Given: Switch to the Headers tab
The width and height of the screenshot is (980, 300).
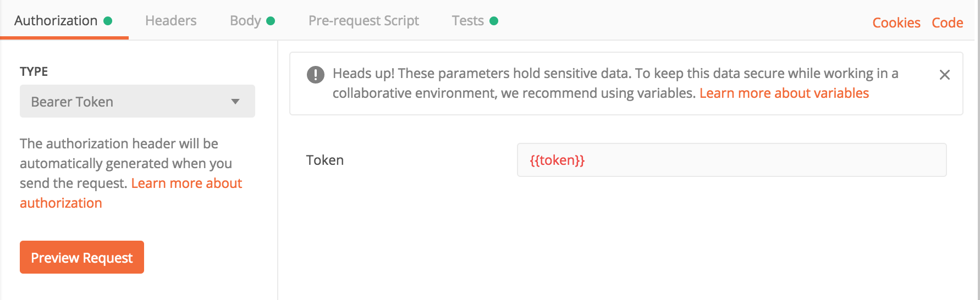Looking at the screenshot, I should click(x=171, y=21).
